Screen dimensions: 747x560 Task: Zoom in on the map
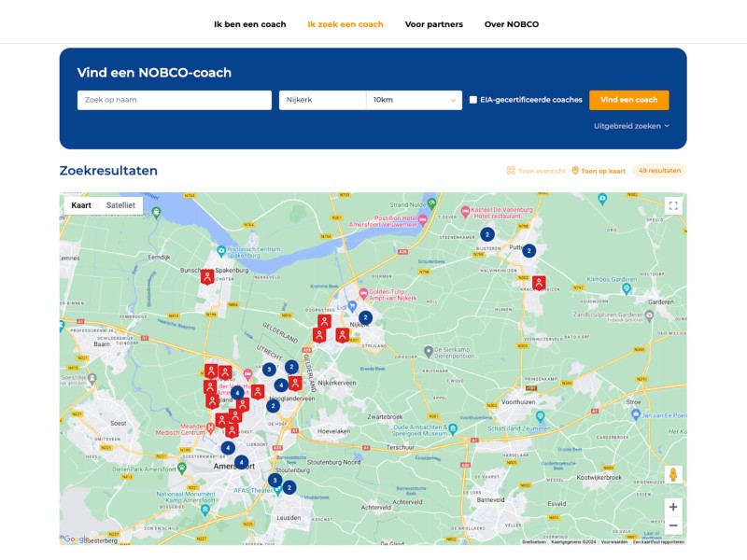coord(673,507)
